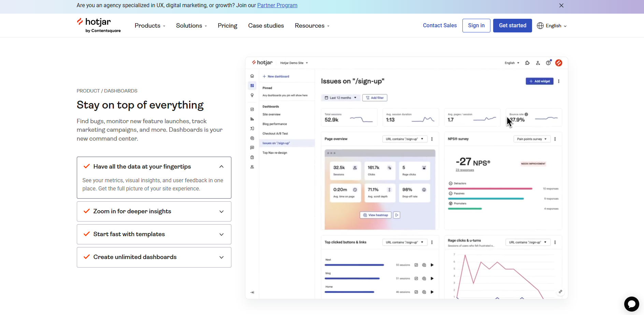Open the chat support bubble
This screenshot has width=644, height=315.
631,304
